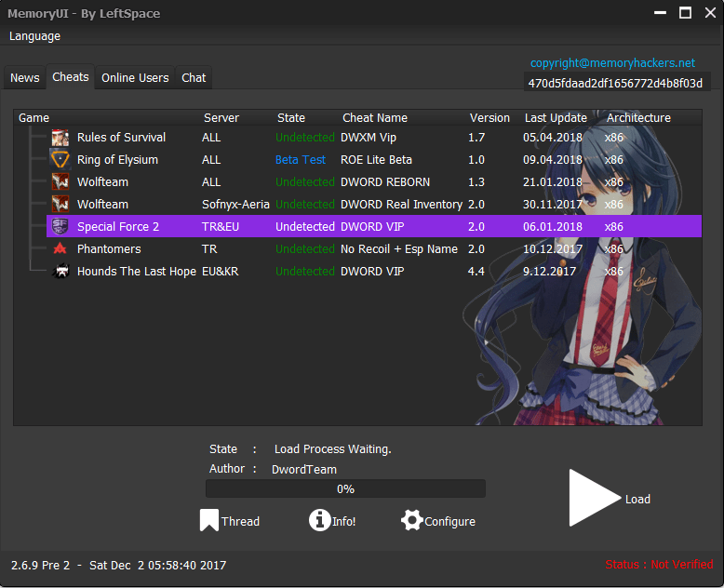
Task: Click the 'Status : Not Verified' text
Action: 659,565
